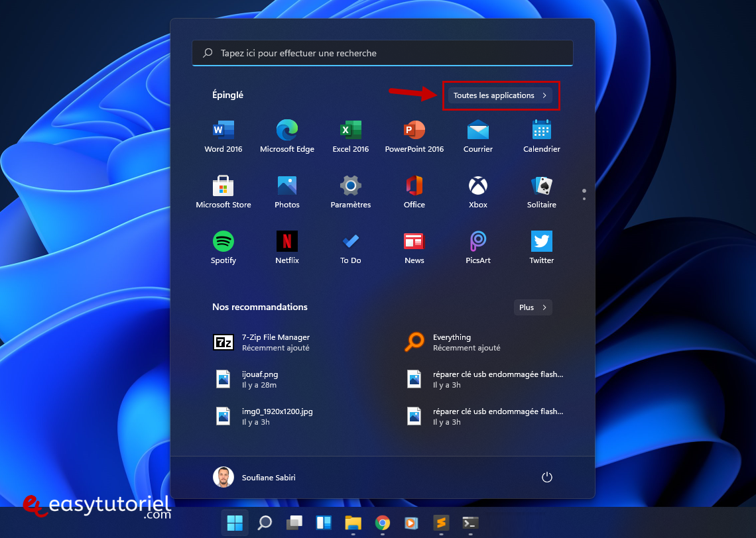Viewport: 756px width, 538px height.
Task: Open the Solitaire game
Action: point(541,192)
